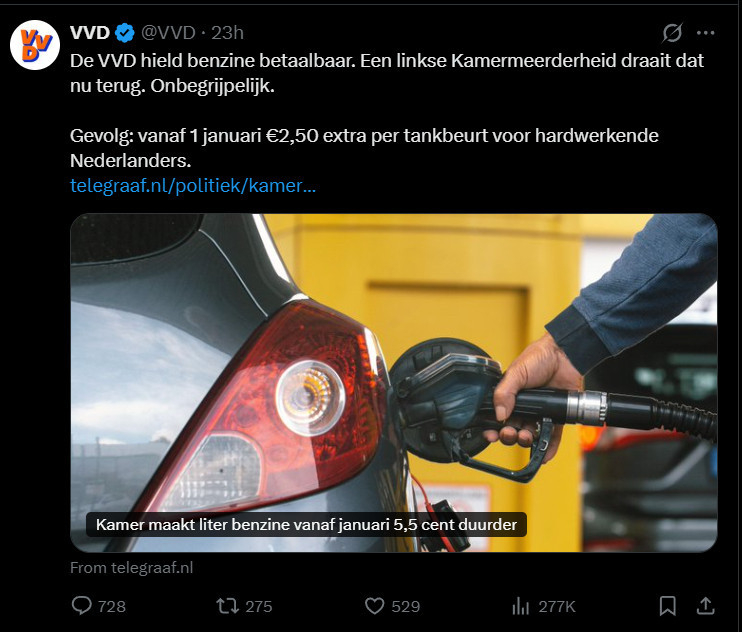This screenshot has width=742, height=632.
Task: Open the fuel pump article image
Action: (394, 382)
